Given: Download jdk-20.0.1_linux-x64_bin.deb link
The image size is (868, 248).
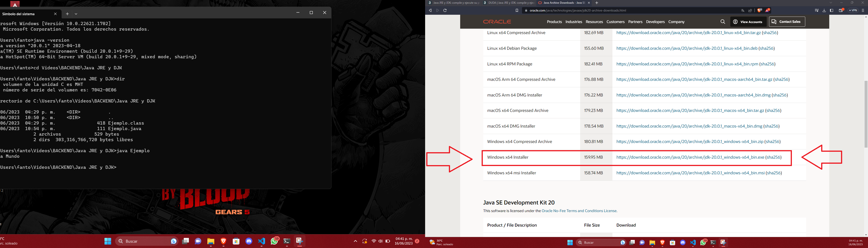Looking at the screenshot, I should coord(687,48).
